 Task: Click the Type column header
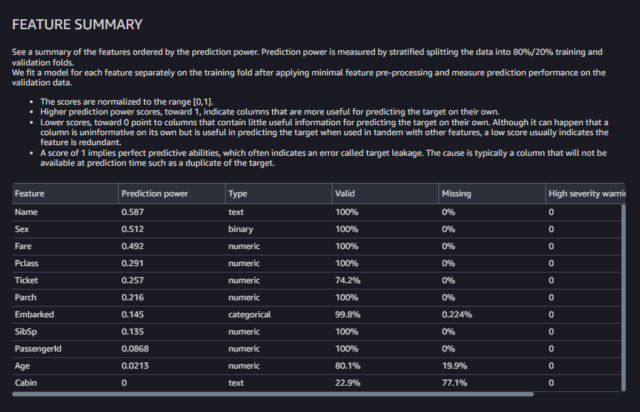(x=279, y=194)
